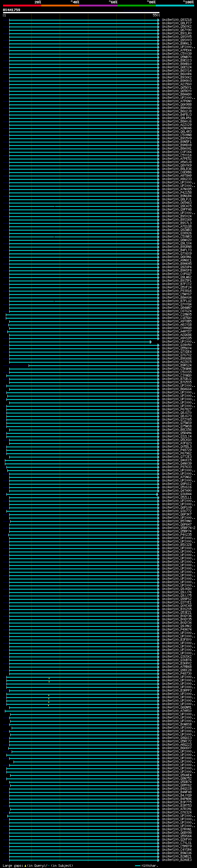Viewport: 197px width, 868px height.
Task: Select label UniRef100_B9RS24
Action: coord(176,365)
